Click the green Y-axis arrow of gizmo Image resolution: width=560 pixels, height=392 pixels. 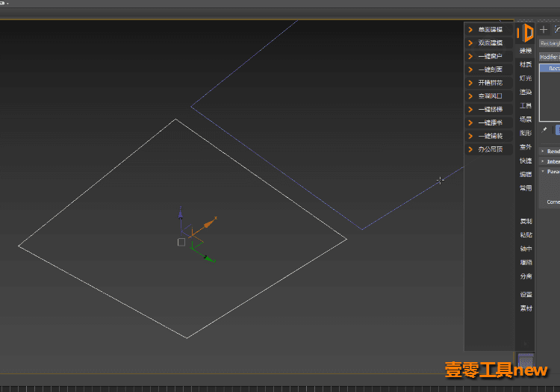(208, 258)
